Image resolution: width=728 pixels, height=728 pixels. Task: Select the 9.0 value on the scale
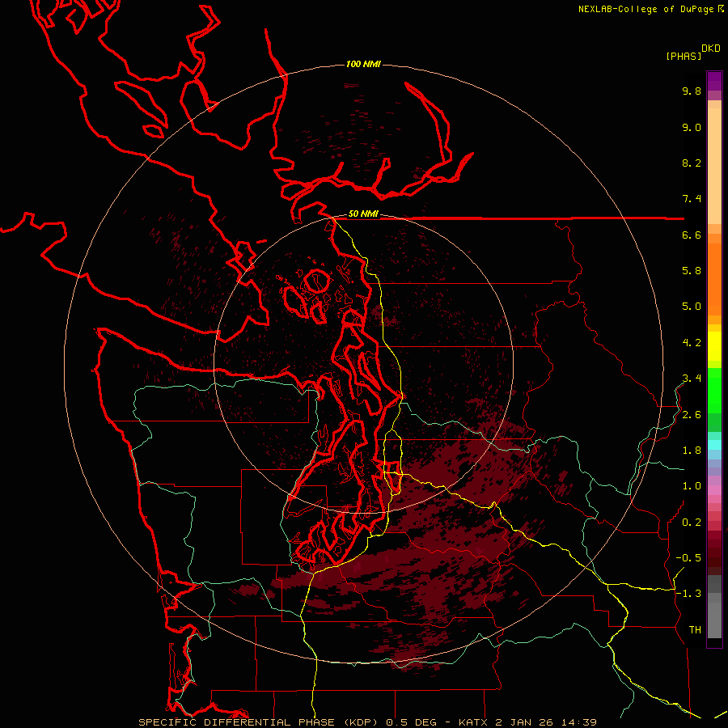click(692, 127)
